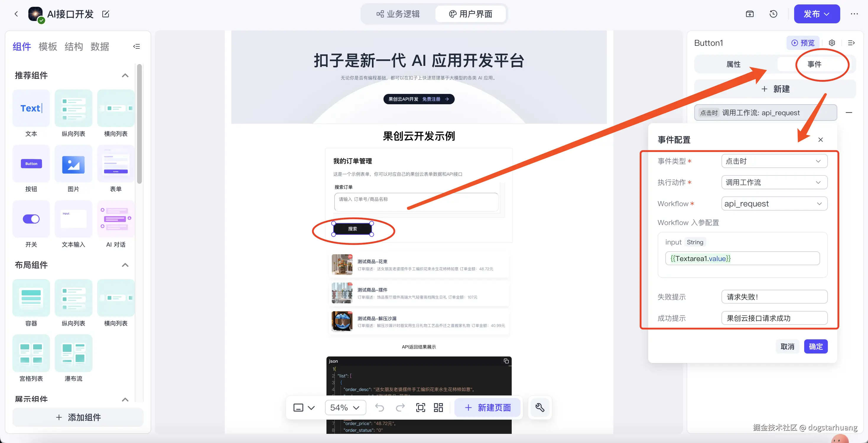Switch to the 业务逻辑 tab
Image resolution: width=868 pixels, height=443 pixels.
tap(398, 14)
